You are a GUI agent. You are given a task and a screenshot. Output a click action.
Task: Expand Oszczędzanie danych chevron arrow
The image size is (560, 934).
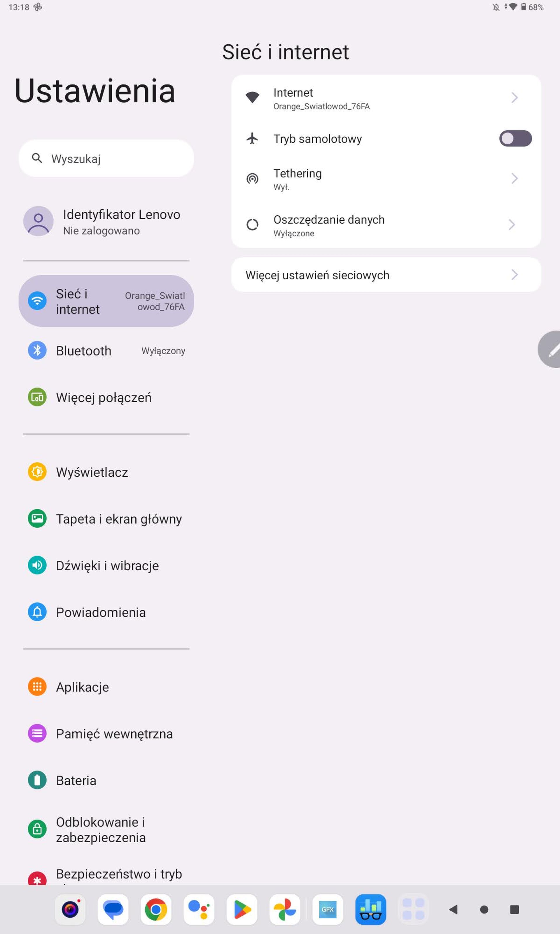[x=512, y=225]
